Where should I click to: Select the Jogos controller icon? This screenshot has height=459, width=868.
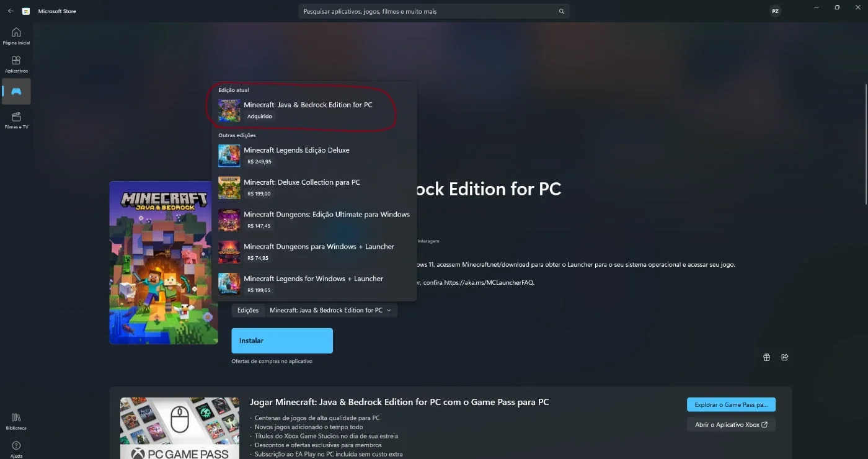[16, 92]
